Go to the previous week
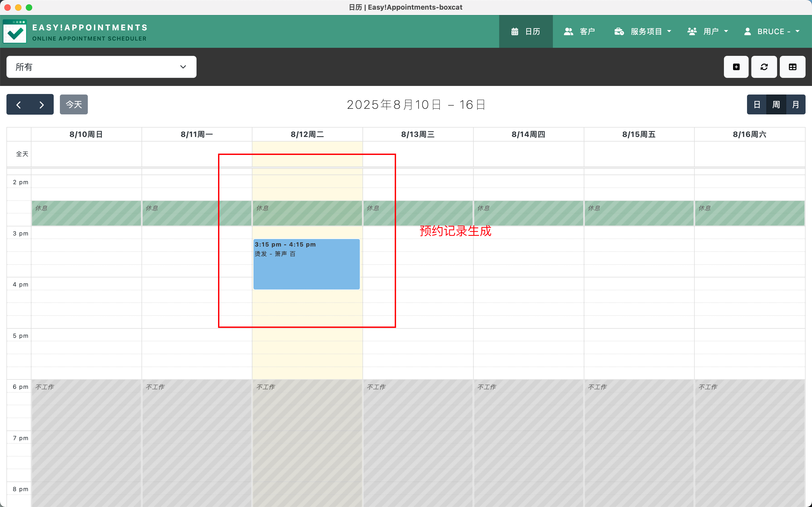This screenshot has width=812, height=507. 19,105
